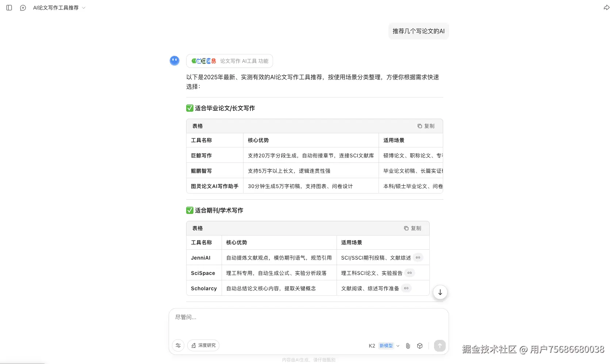Select the 鲲鹏智写 table cell
This screenshot has width=614, height=364.
(215, 171)
